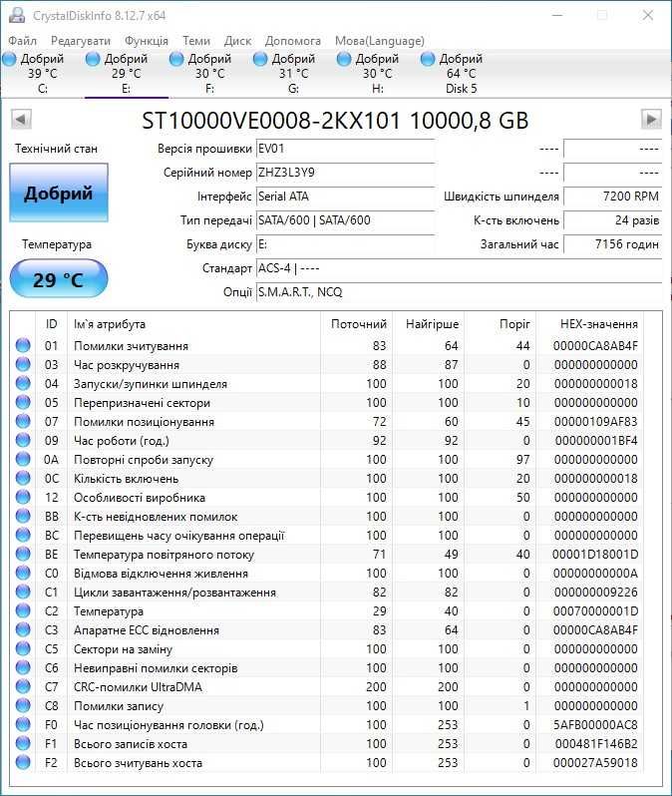672x796 pixels.
Task: Click status icon for attribute 09 Час роботи
Action: pyautogui.click(x=23, y=440)
